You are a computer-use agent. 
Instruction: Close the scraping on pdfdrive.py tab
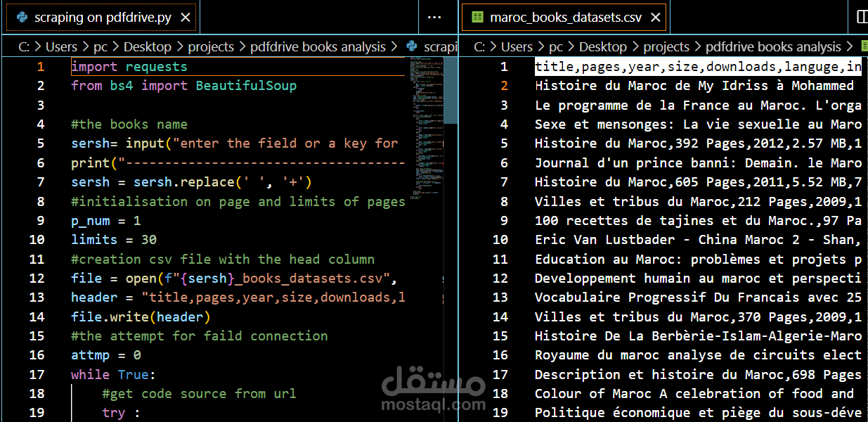[186, 18]
